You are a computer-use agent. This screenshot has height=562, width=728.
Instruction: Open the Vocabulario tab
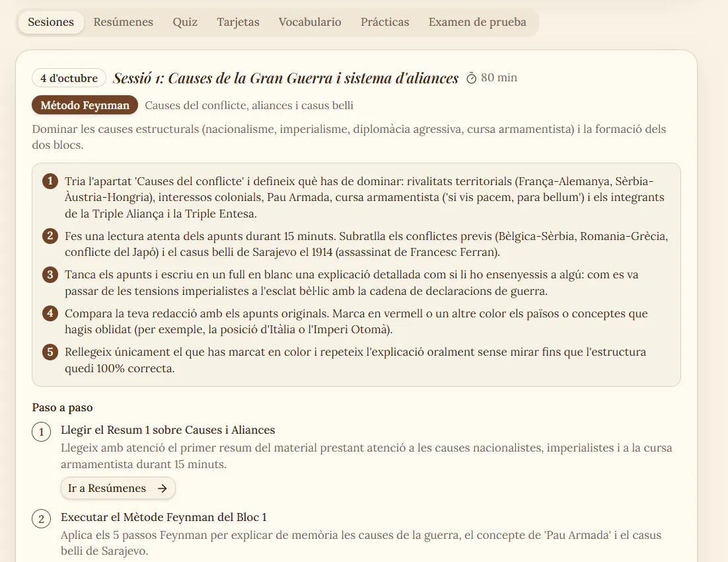[x=310, y=22]
